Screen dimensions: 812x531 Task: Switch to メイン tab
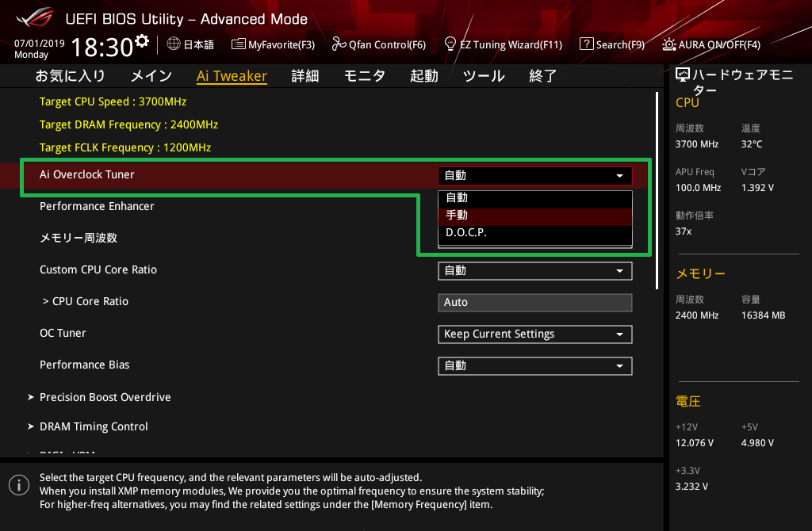(x=151, y=76)
